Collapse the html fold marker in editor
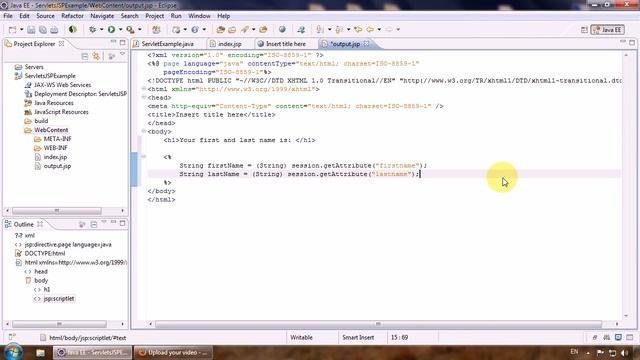 [x=144, y=89]
